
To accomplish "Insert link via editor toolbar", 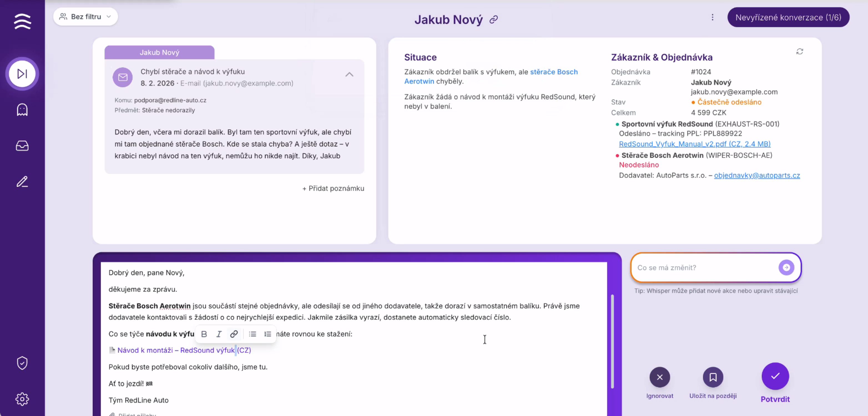I will coord(234,334).
